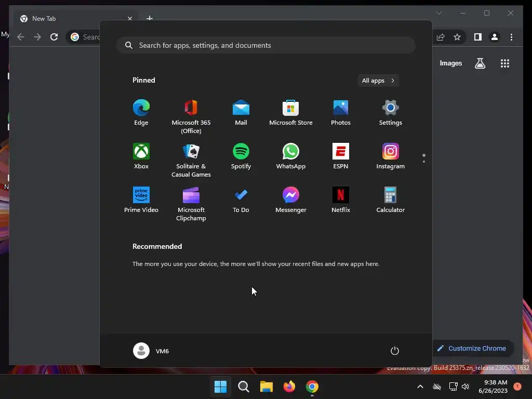Launch Microsoft 365 (Office)
Viewport: 532px width, 399px height.
pos(191,117)
